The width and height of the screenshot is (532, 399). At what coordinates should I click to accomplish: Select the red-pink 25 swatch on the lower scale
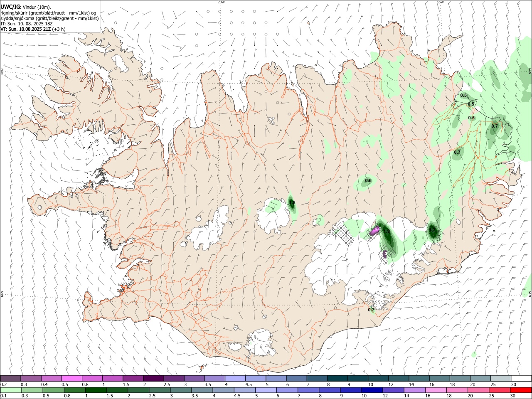coord(499,390)
